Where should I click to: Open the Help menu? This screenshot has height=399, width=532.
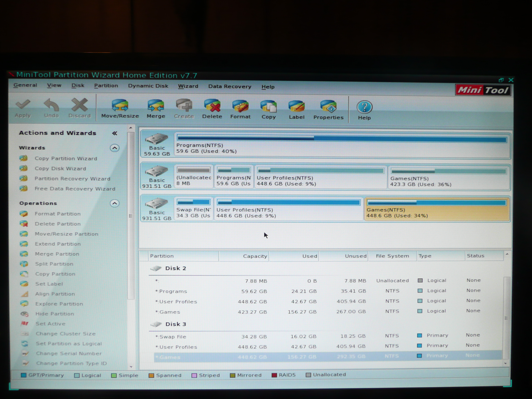[x=268, y=87]
